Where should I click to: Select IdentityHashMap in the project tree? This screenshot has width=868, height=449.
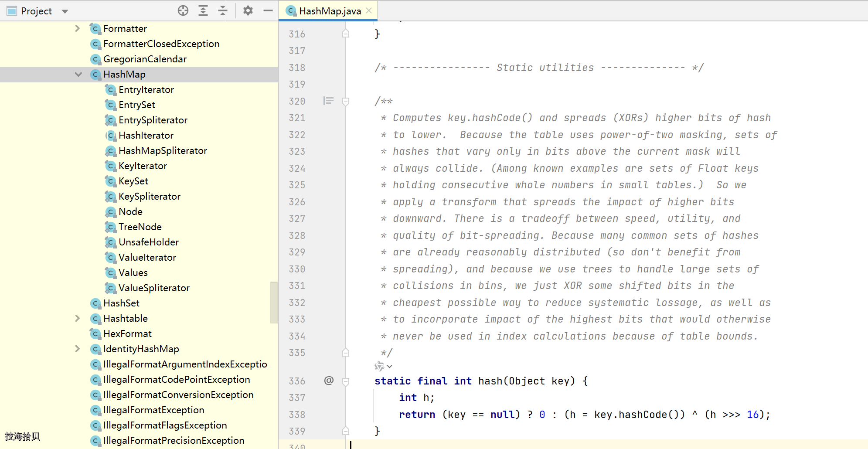point(141,349)
